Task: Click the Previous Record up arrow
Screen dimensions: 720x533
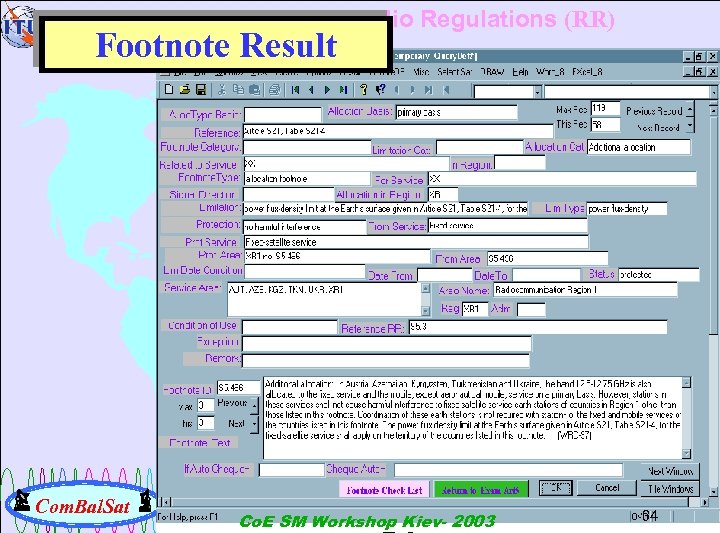Action: pos(690,111)
